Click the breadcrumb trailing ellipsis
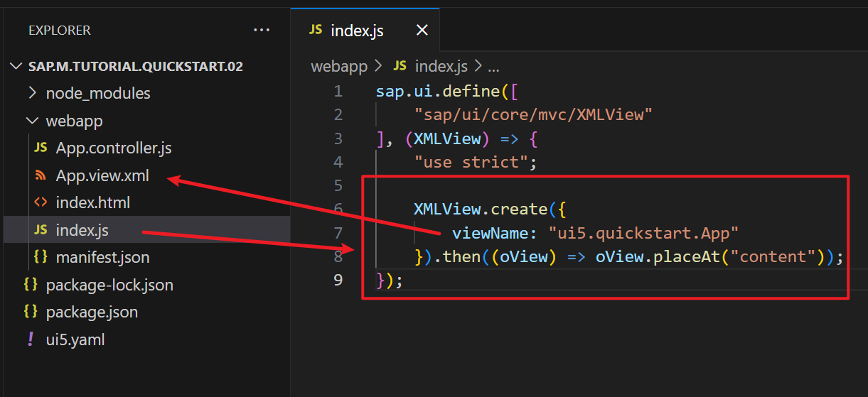 pyautogui.click(x=493, y=66)
